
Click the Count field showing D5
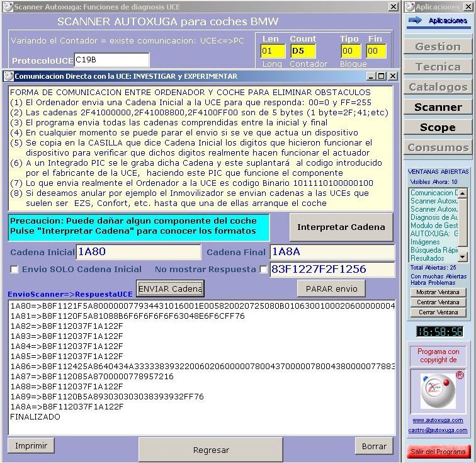[x=303, y=51]
